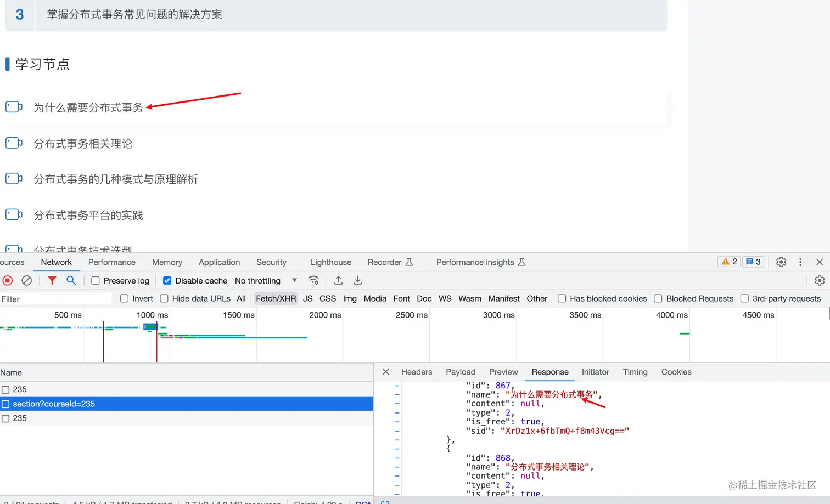
Task: Open the Performance insights tab
Action: tap(481, 262)
